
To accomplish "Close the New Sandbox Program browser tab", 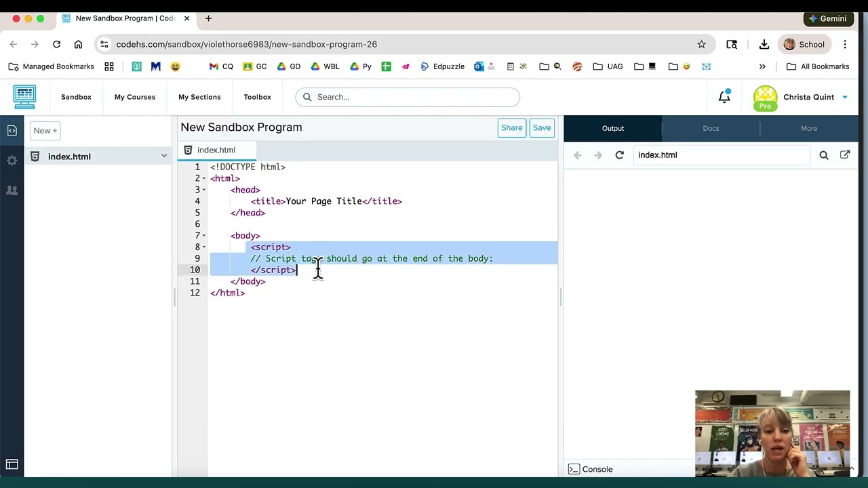I will pos(187,18).
